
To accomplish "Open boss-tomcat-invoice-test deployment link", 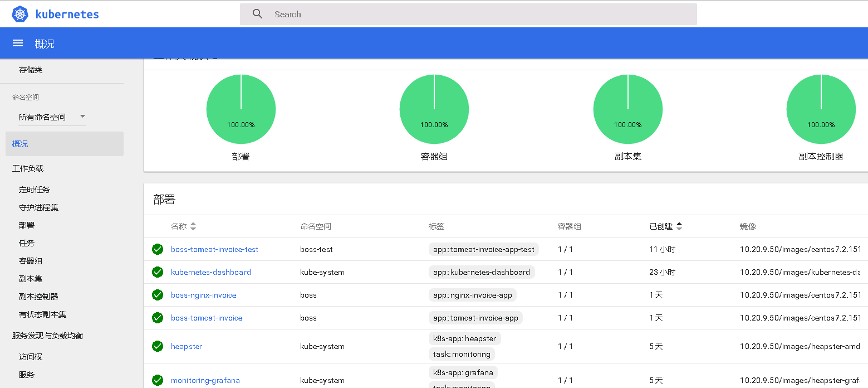I will coord(214,249).
